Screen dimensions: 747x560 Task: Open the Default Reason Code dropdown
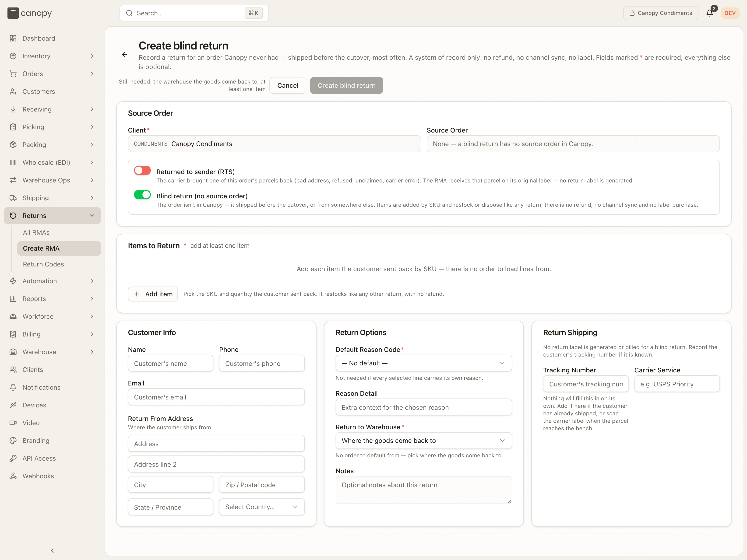pos(423,363)
